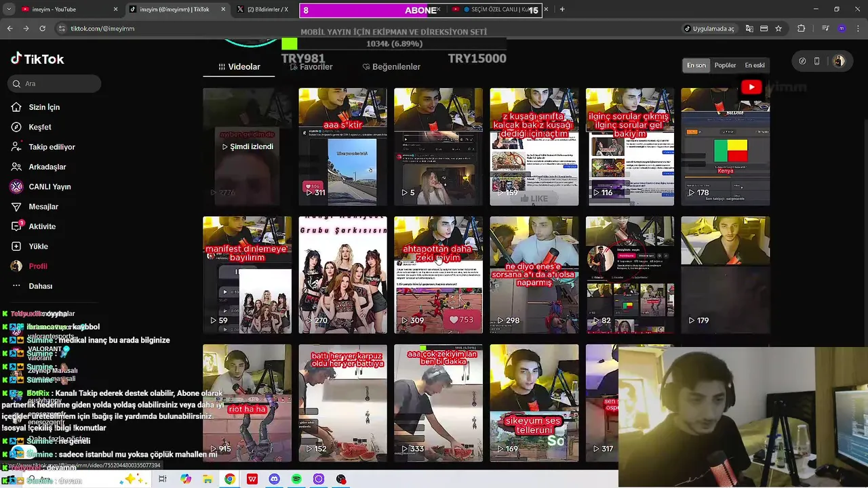The height and width of the screenshot is (488, 868).
Task: Click the Yükle plus icon
Action: click(16, 246)
